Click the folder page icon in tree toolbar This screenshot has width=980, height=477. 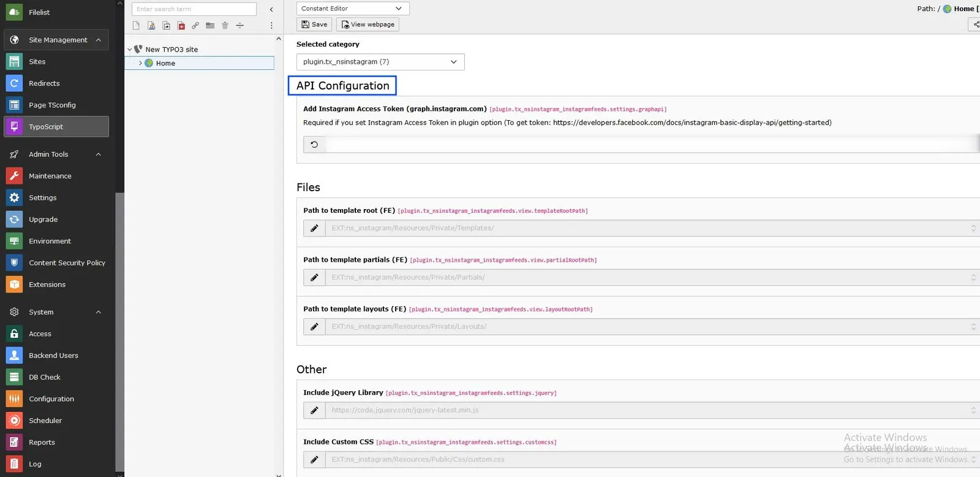[x=210, y=25]
